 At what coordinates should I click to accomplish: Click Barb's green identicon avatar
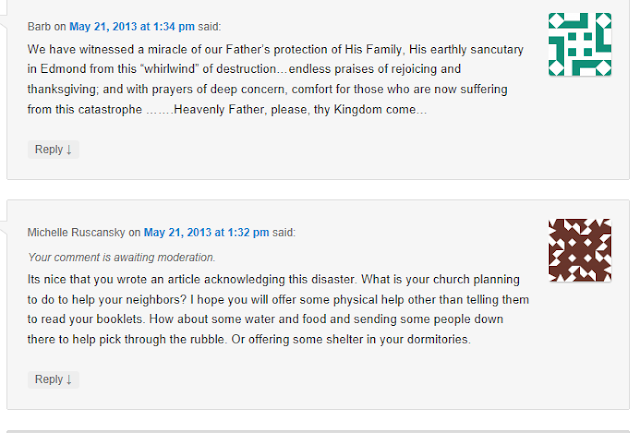[580, 44]
